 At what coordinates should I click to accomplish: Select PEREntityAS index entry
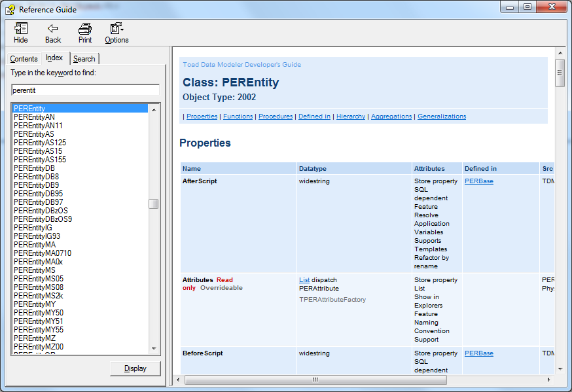[34, 134]
